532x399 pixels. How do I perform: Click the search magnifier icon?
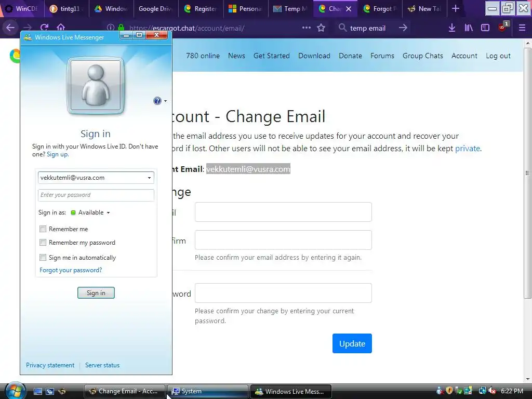[343, 28]
